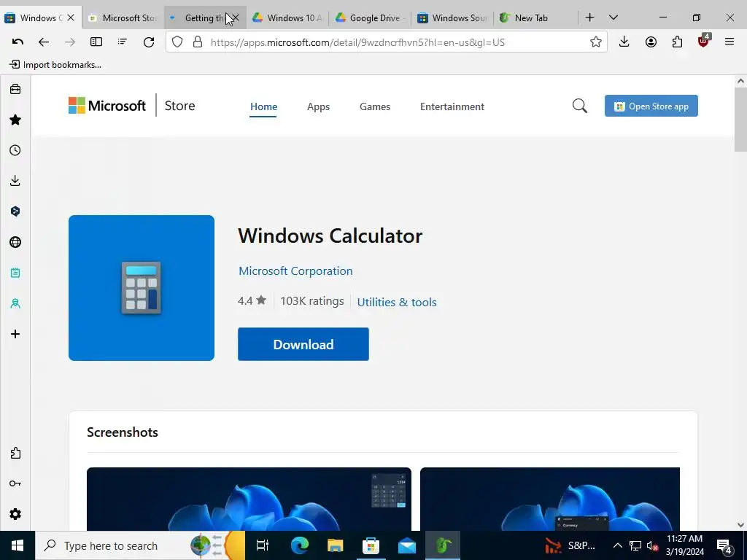This screenshot has height=560, width=747.
Task: Open extensions puzzle icon in sidebar
Action: click(15, 453)
